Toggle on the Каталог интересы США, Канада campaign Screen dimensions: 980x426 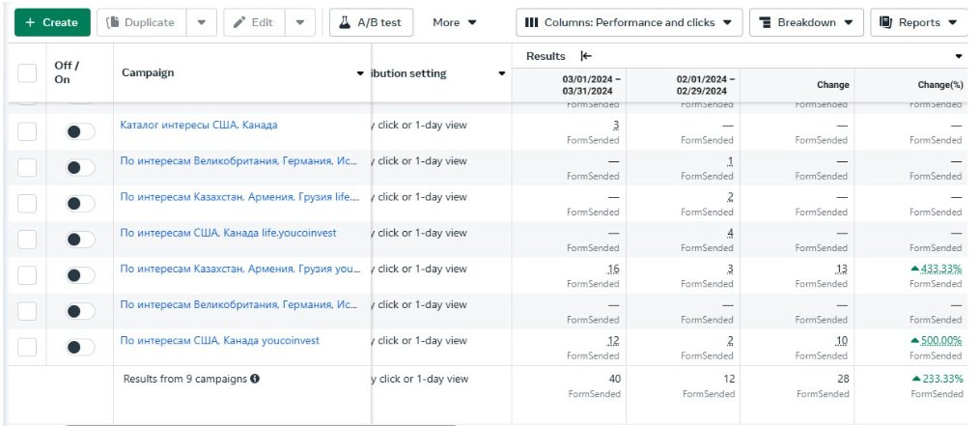pos(80,131)
